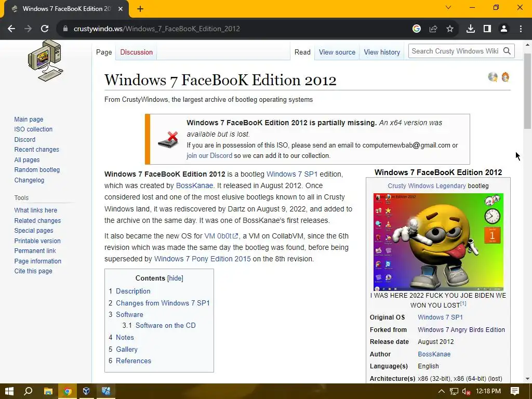
Task: Open the Random bootleg link
Action: (37, 170)
